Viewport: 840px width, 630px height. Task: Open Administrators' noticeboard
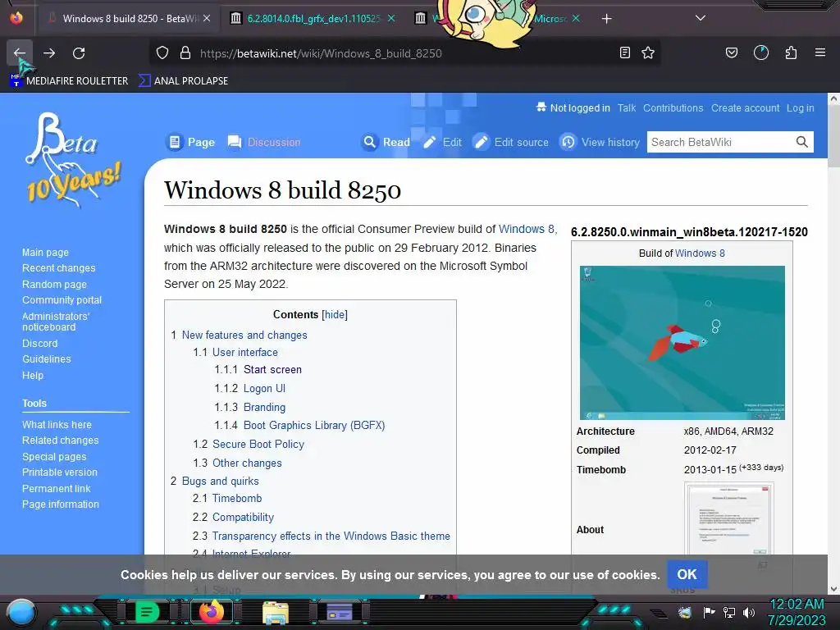(x=56, y=322)
